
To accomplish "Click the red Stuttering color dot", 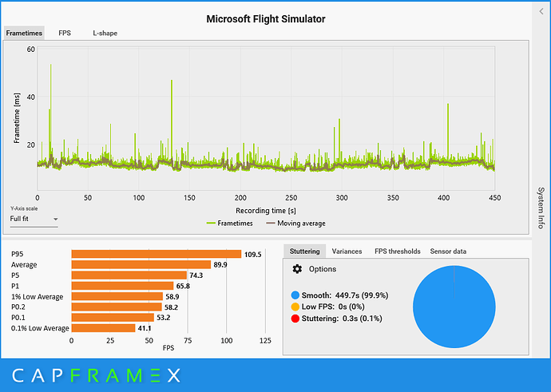I will (295, 319).
